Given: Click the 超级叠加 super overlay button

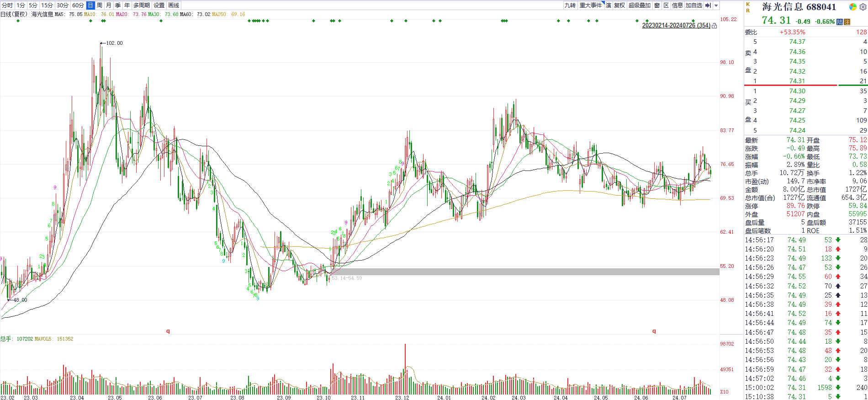Looking at the screenshot, I should [640, 5].
